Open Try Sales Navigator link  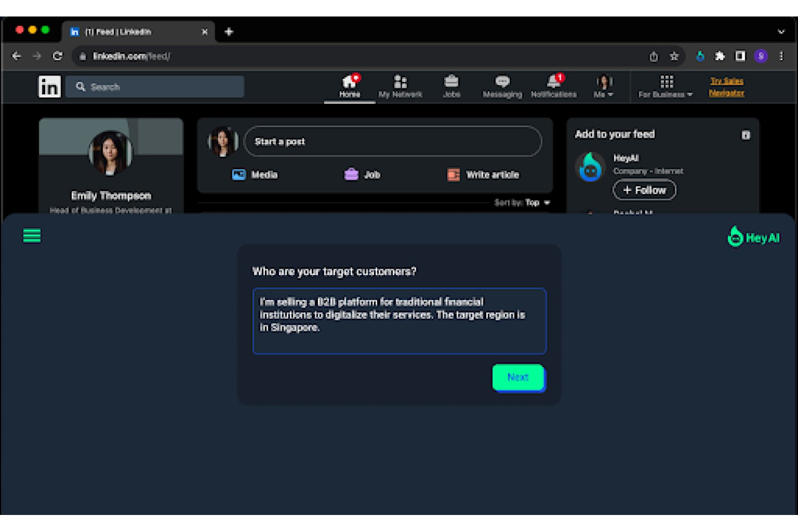pos(727,87)
